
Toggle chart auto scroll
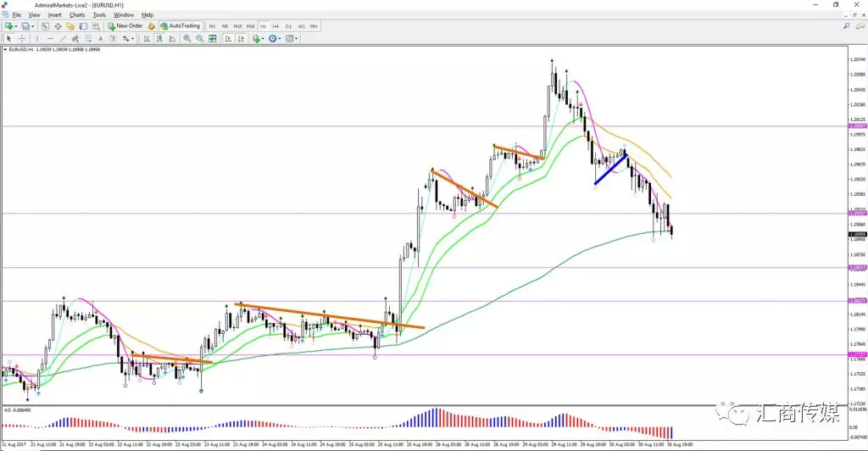(x=228, y=39)
